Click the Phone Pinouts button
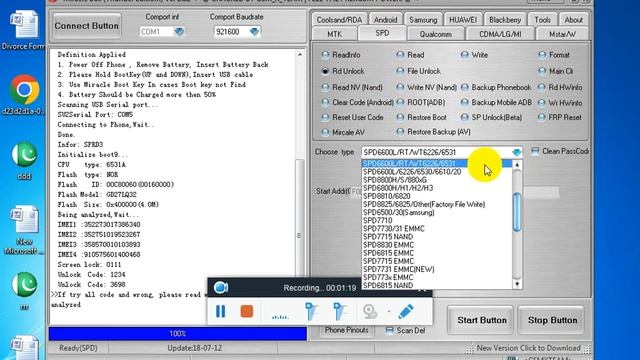The height and width of the screenshot is (360, 640). (x=346, y=330)
